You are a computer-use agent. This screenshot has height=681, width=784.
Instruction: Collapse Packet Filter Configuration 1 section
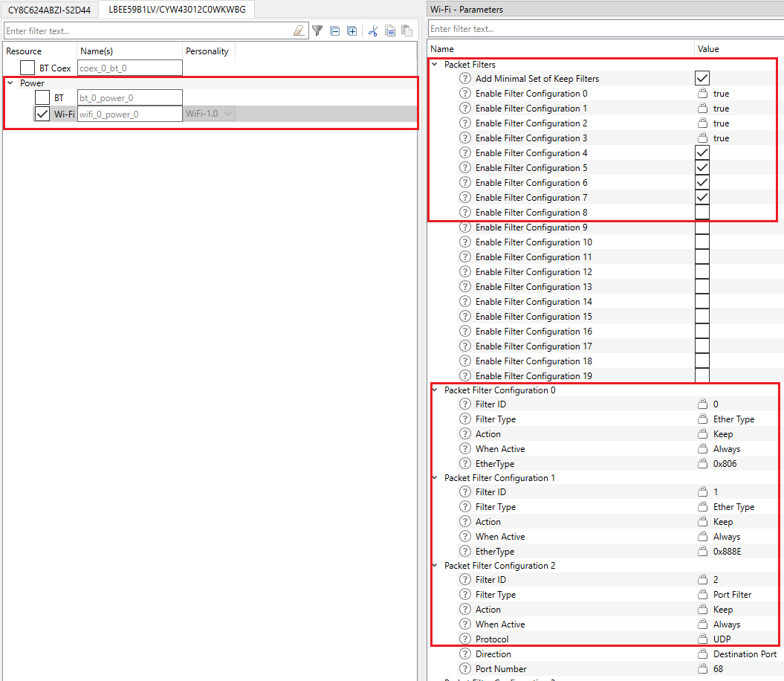pyautogui.click(x=435, y=478)
